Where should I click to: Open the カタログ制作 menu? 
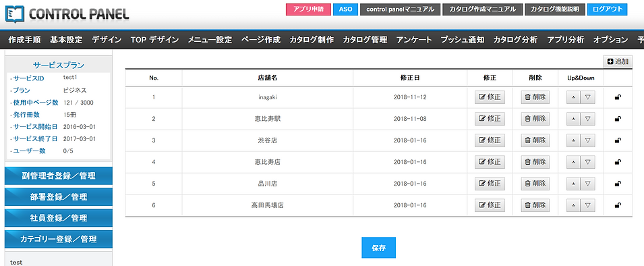pyautogui.click(x=312, y=40)
